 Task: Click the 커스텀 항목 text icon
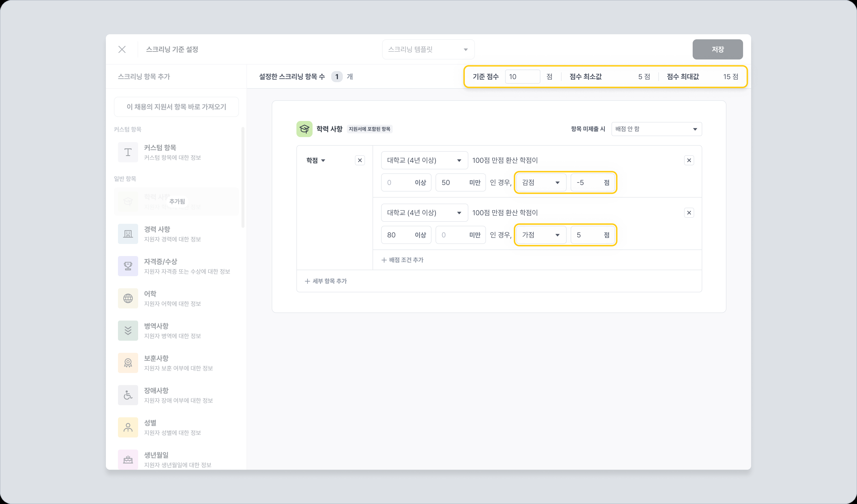128,152
